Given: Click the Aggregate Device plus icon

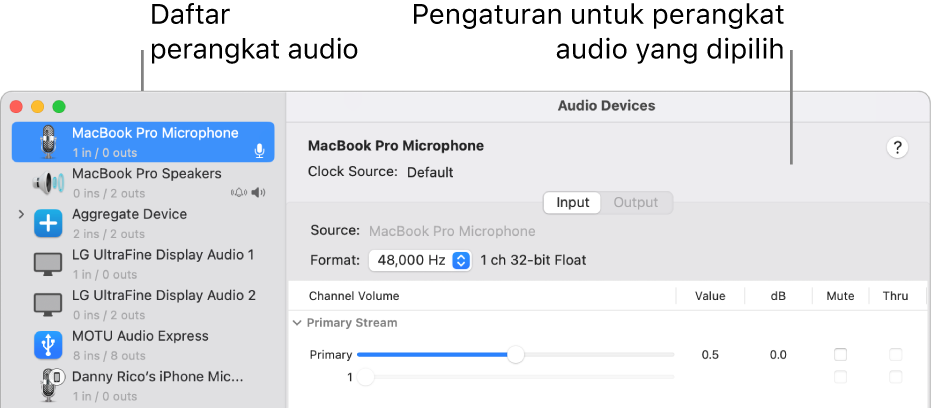Looking at the screenshot, I should pos(48,224).
